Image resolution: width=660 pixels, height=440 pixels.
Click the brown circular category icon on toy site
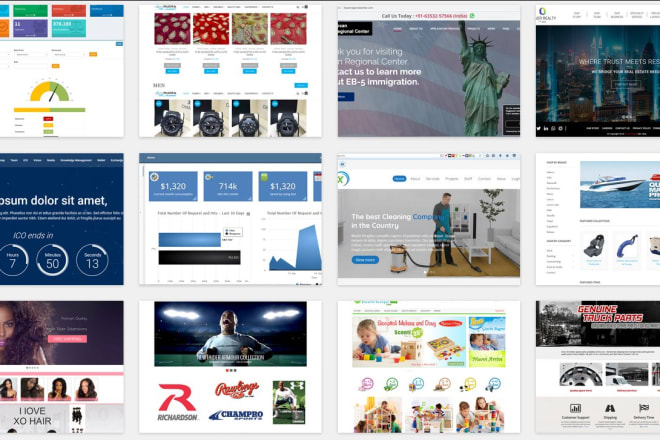(x=444, y=384)
